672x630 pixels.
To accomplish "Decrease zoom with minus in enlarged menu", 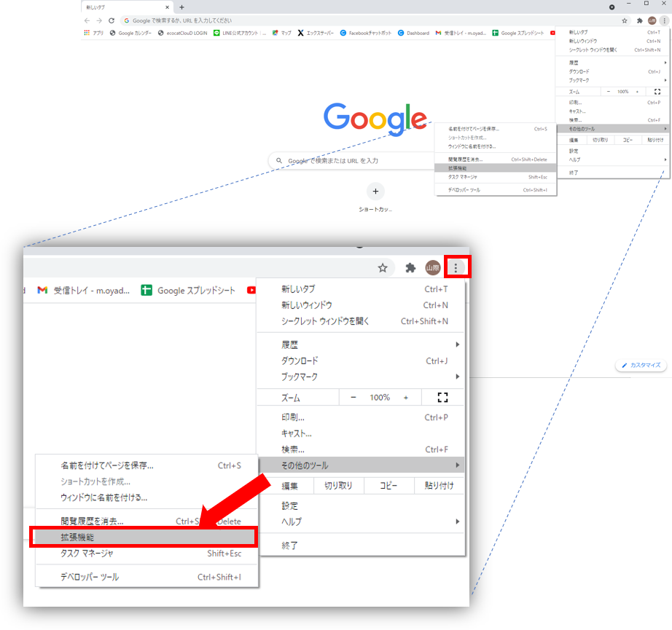I will coord(353,398).
